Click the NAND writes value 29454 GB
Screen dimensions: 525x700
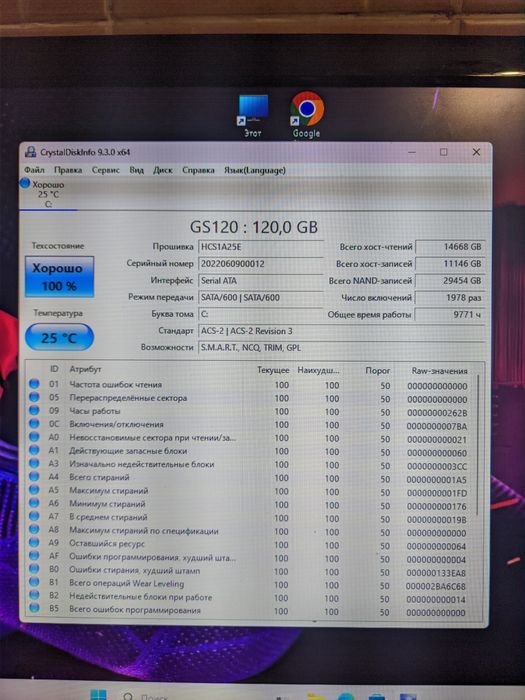coord(450,280)
